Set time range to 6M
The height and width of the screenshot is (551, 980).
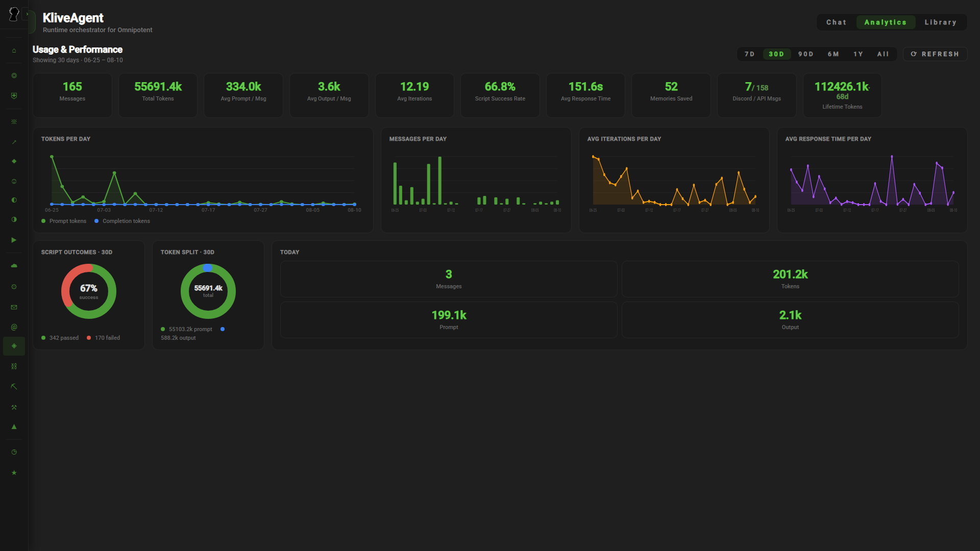click(x=834, y=54)
